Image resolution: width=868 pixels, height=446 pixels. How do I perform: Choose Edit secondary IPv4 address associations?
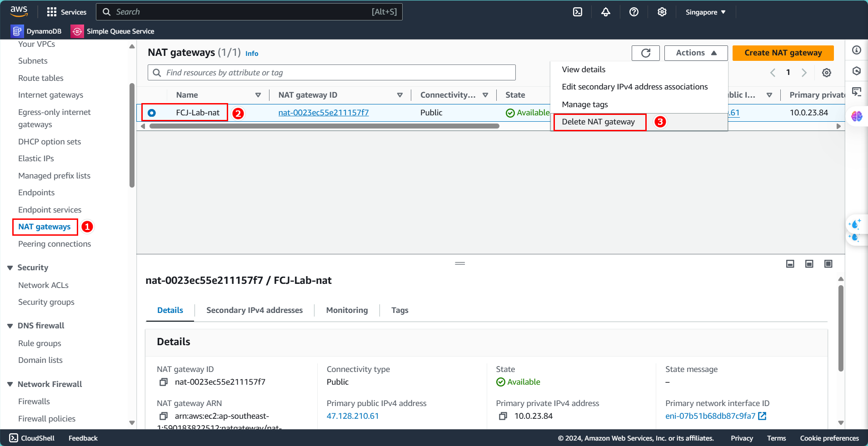[639, 87]
